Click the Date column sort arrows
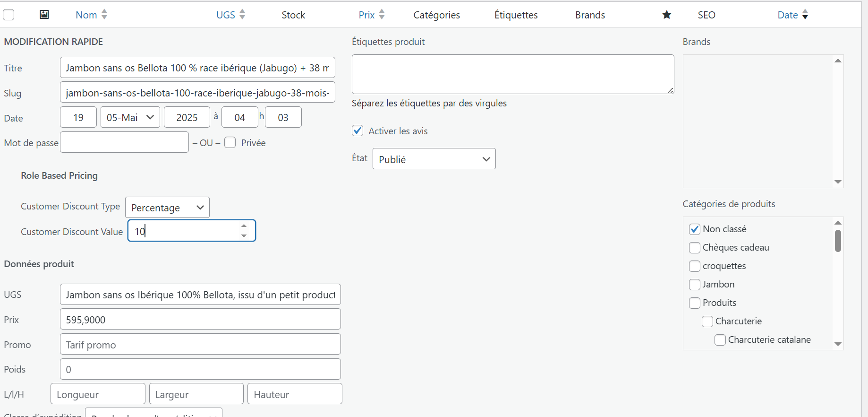 pyautogui.click(x=805, y=15)
